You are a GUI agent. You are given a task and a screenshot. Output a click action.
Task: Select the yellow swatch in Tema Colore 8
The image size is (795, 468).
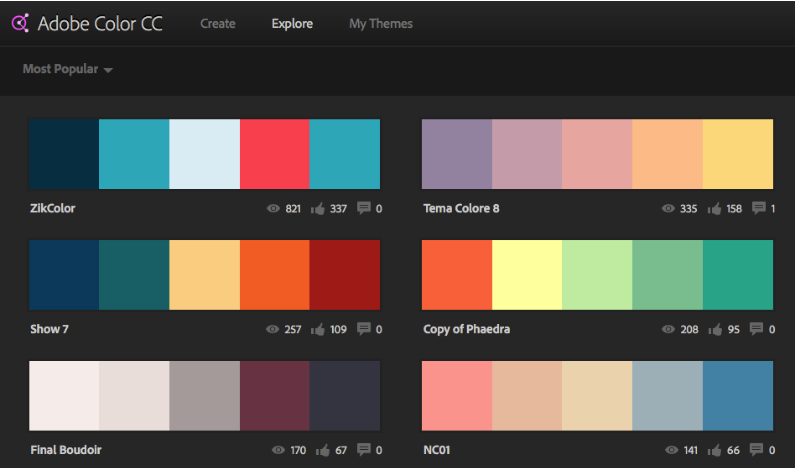tap(738, 154)
